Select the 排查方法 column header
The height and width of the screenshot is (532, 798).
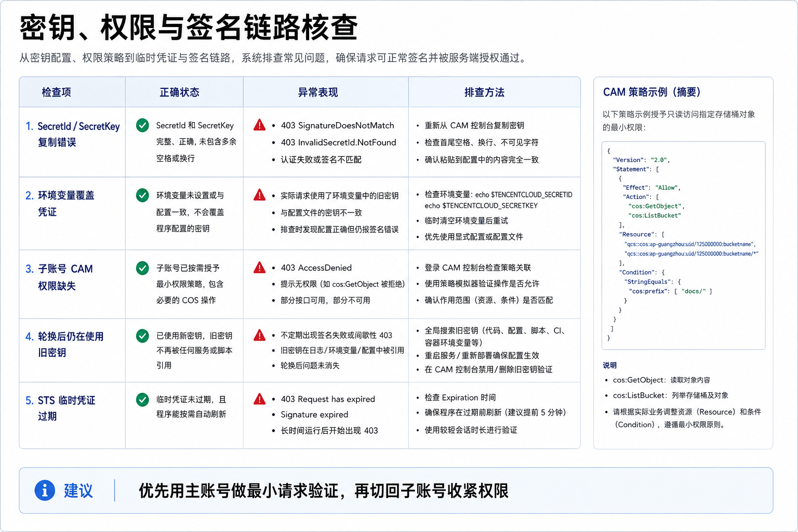click(484, 92)
